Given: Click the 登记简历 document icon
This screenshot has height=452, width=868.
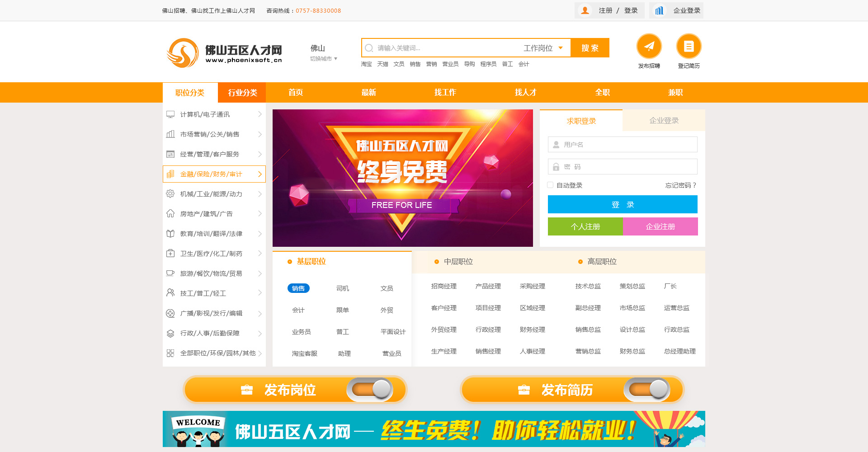Looking at the screenshot, I should [689, 46].
